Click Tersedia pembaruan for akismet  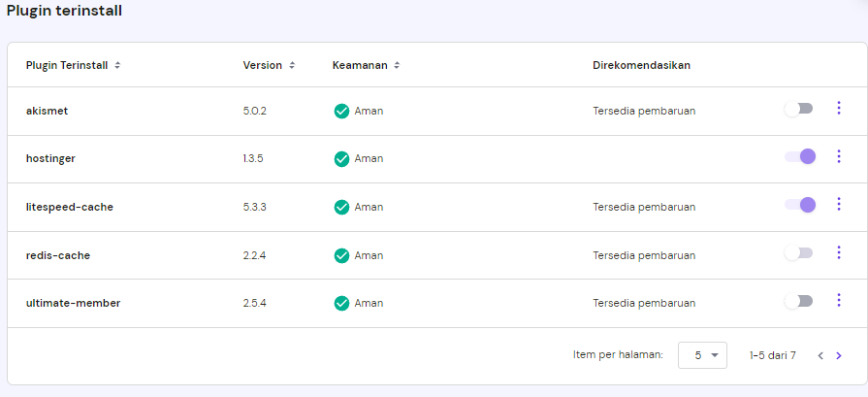click(644, 111)
